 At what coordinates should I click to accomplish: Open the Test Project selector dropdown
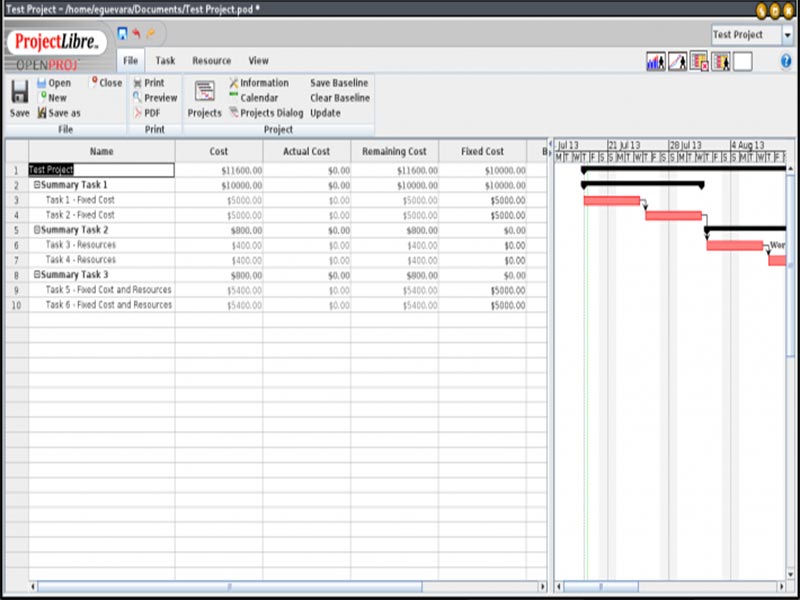coord(788,35)
